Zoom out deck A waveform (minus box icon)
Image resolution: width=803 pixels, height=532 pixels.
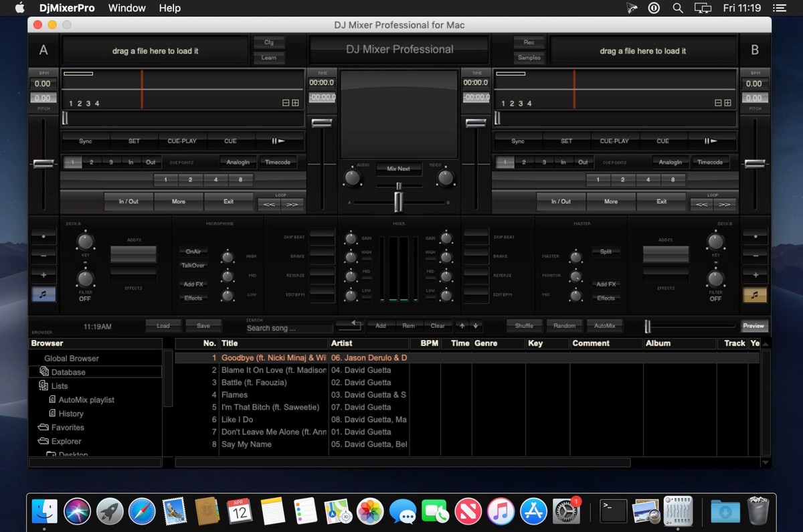(x=286, y=103)
